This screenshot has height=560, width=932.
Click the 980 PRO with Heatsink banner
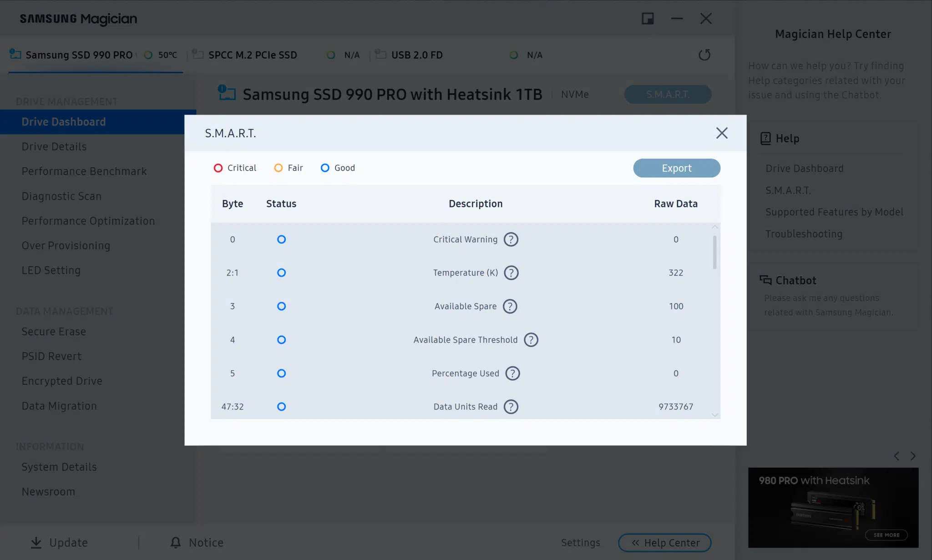pos(833,508)
